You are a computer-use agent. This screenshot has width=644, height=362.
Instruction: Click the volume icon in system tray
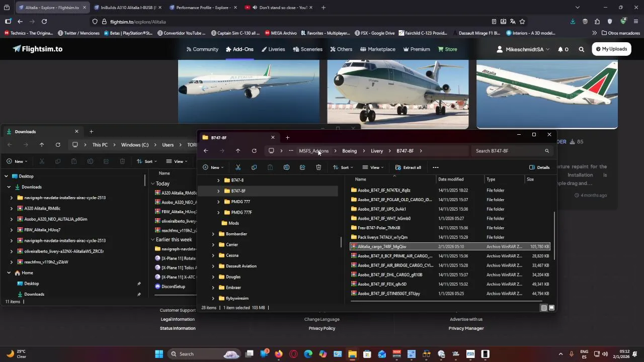605,354
